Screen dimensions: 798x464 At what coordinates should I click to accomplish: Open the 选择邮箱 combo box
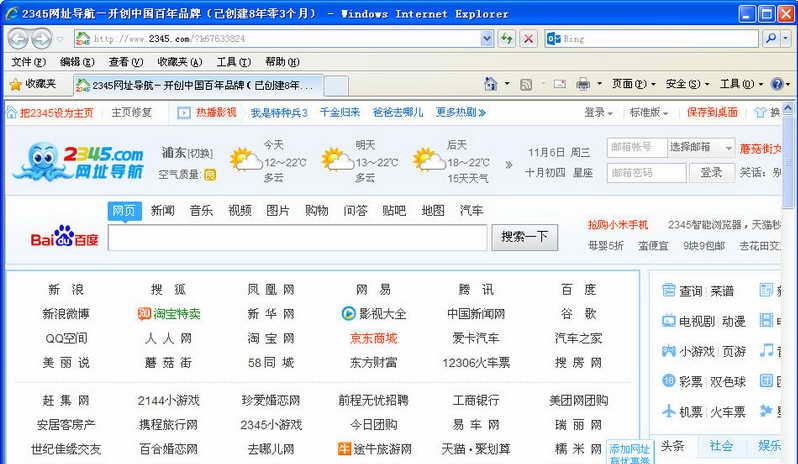pos(701,148)
